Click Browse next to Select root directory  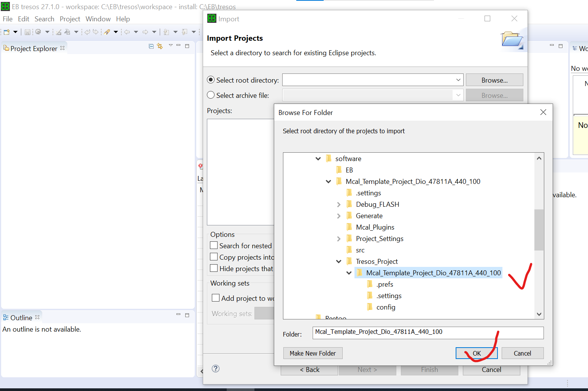click(494, 80)
